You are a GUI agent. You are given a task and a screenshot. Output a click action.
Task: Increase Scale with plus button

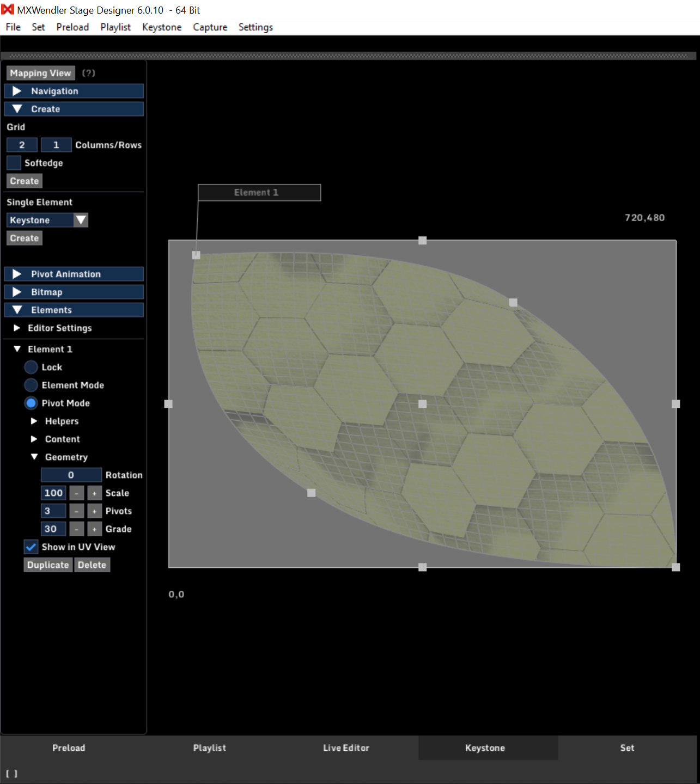coord(95,493)
